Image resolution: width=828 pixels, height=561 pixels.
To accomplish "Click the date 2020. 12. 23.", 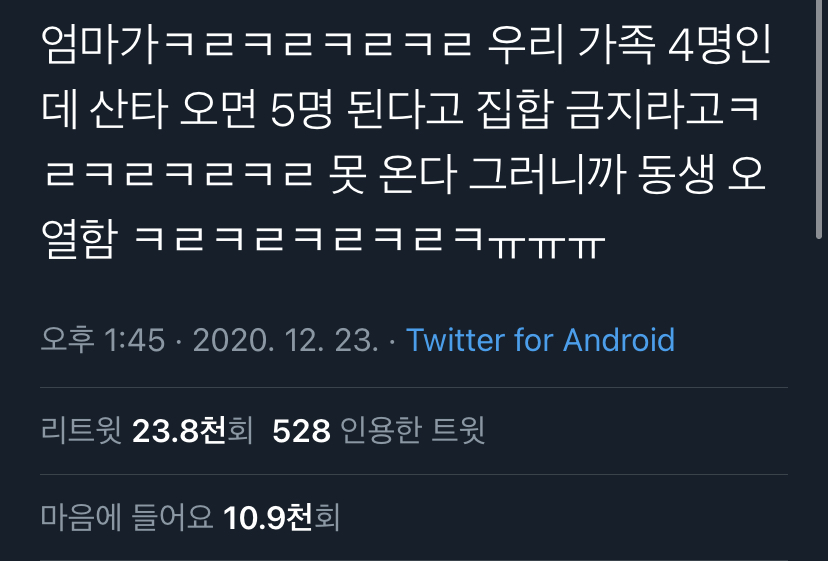I will pyautogui.click(x=286, y=340).
